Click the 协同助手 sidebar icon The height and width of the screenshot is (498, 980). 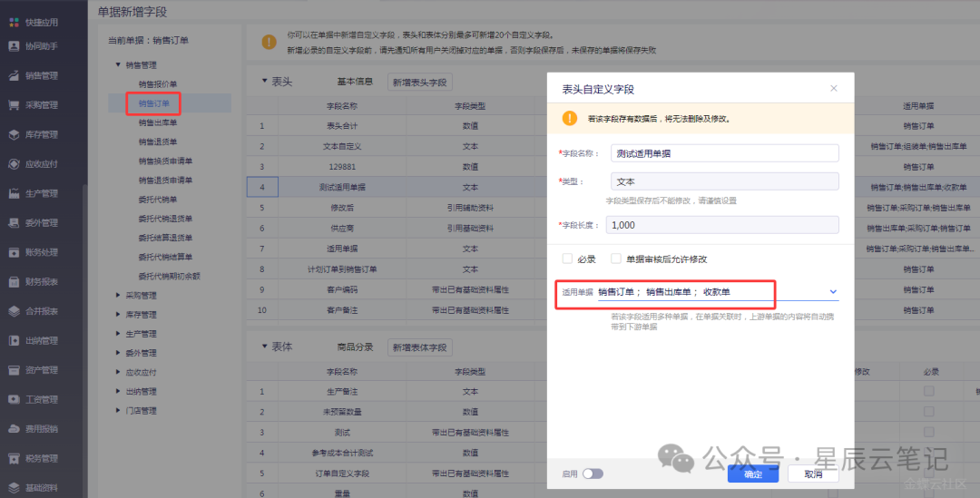[x=14, y=46]
